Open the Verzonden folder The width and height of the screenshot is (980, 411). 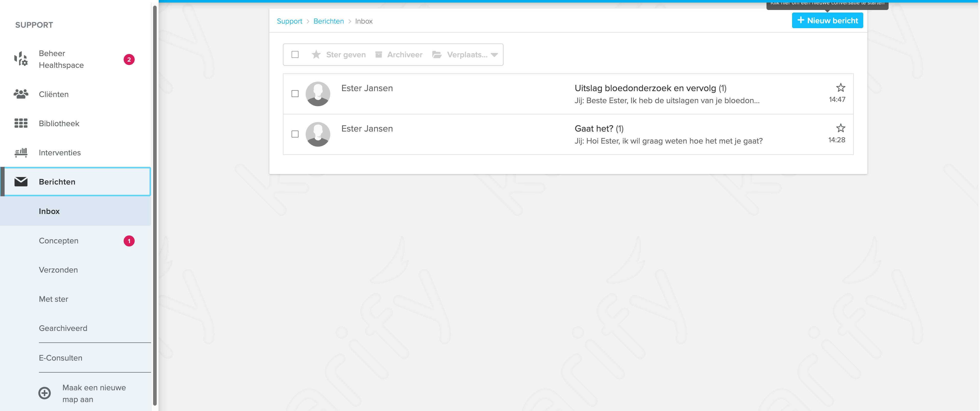[x=76, y=270]
